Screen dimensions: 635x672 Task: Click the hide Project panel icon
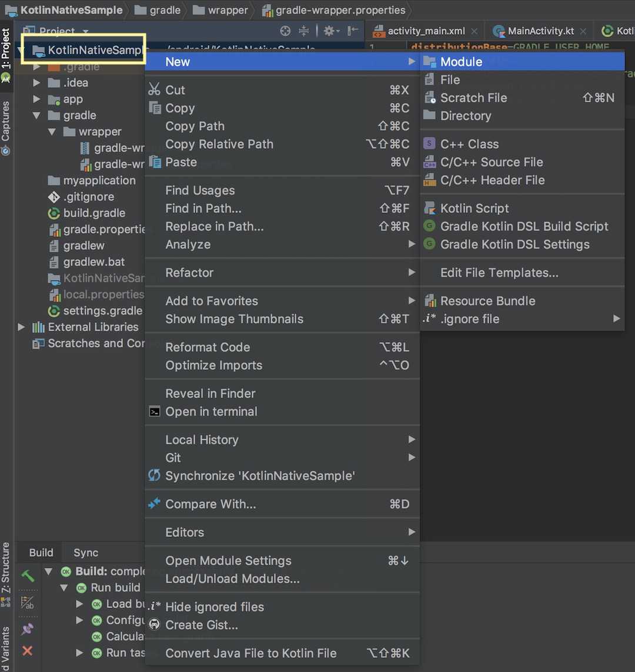click(352, 31)
